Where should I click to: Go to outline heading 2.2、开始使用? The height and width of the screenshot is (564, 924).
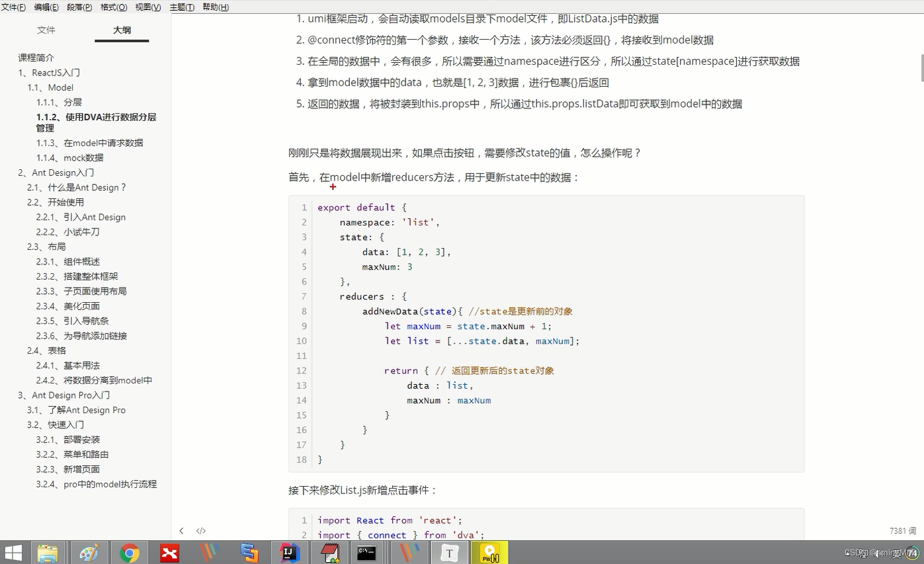tap(56, 202)
